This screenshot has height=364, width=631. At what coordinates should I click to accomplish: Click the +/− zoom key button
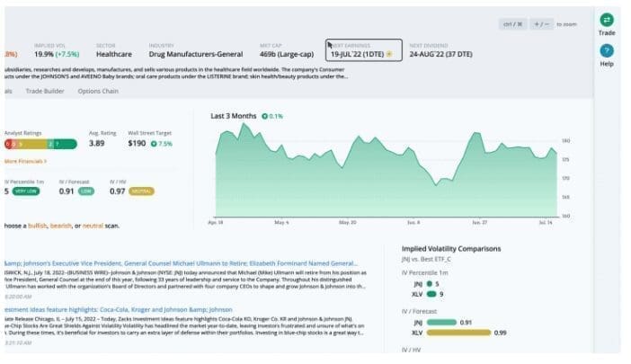(538, 24)
